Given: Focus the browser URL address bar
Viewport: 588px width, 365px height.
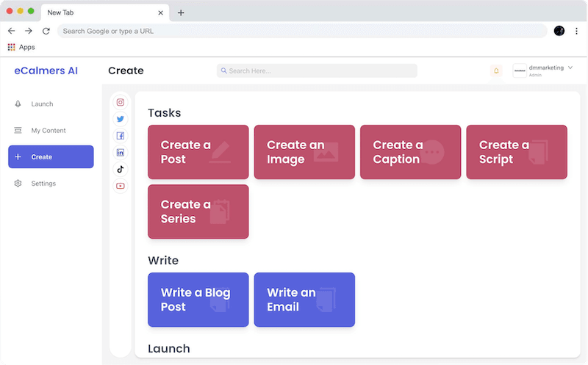Looking at the screenshot, I should pyautogui.click(x=302, y=31).
